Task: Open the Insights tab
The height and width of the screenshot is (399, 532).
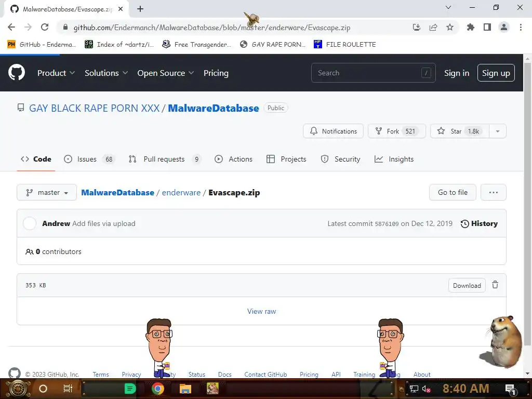Action: coord(394,159)
